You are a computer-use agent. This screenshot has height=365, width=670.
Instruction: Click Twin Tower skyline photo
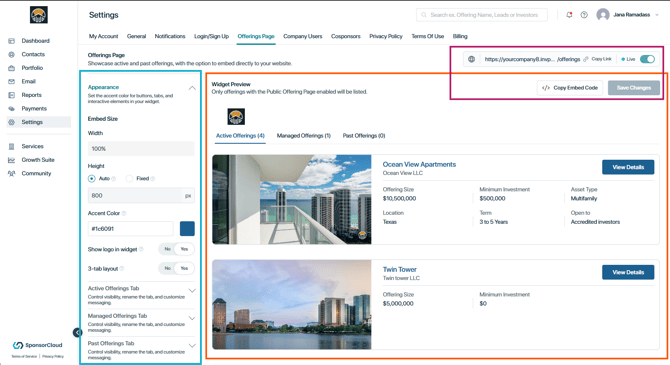pos(292,305)
